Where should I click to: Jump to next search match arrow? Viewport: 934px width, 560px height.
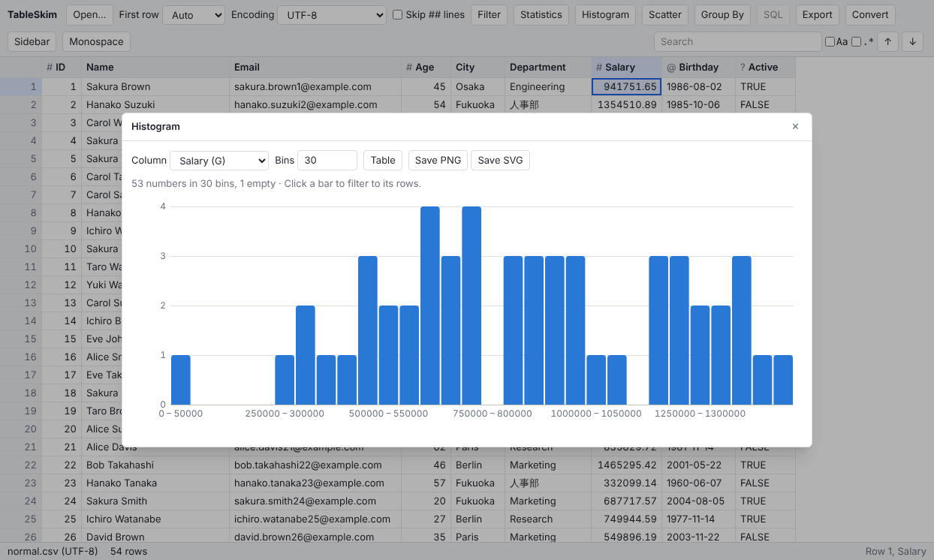pos(912,42)
